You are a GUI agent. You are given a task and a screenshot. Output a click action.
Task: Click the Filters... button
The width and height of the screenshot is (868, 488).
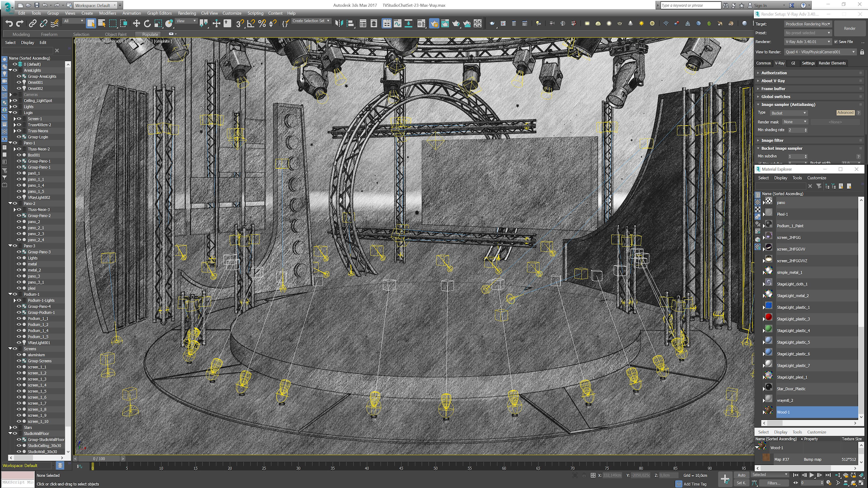click(773, 483)
